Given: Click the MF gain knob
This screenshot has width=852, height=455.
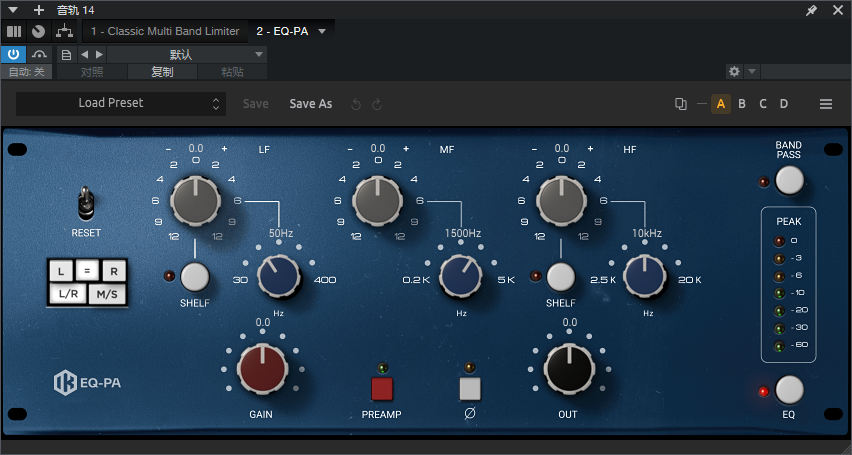Looking at the screenshot, I should tap(378, 201).
